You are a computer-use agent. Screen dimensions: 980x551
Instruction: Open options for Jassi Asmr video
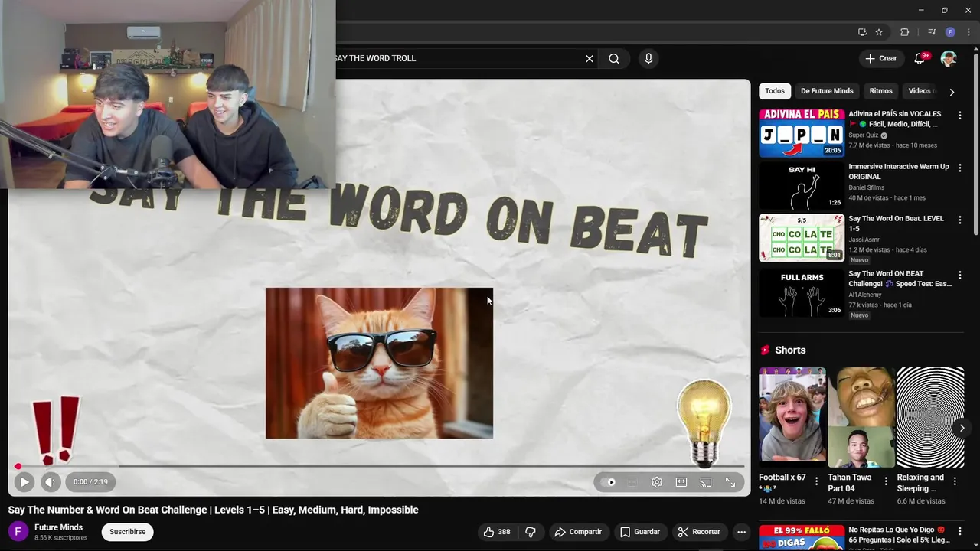pyautogui.click(x=960, y=220)
